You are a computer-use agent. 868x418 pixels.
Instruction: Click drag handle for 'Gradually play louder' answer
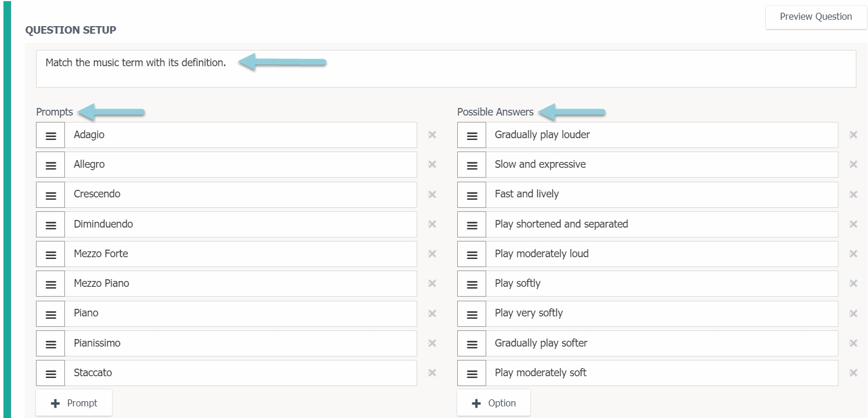(x=472, y=135)
